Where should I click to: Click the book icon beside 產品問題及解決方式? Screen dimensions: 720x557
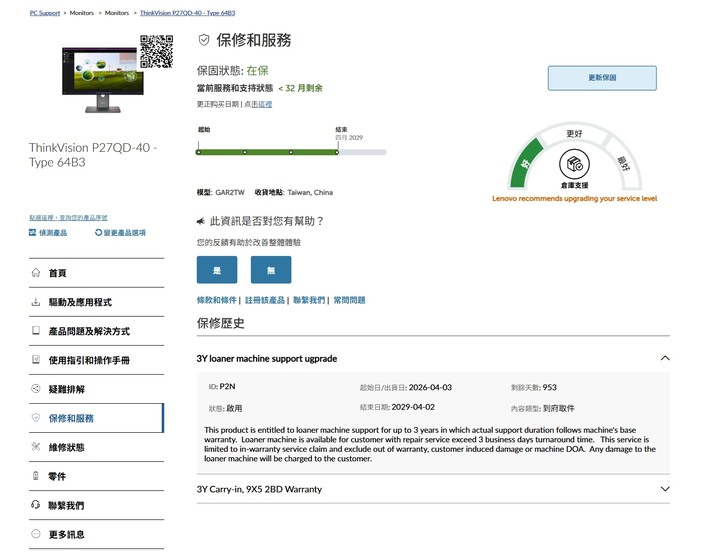(x=36, y=330)
